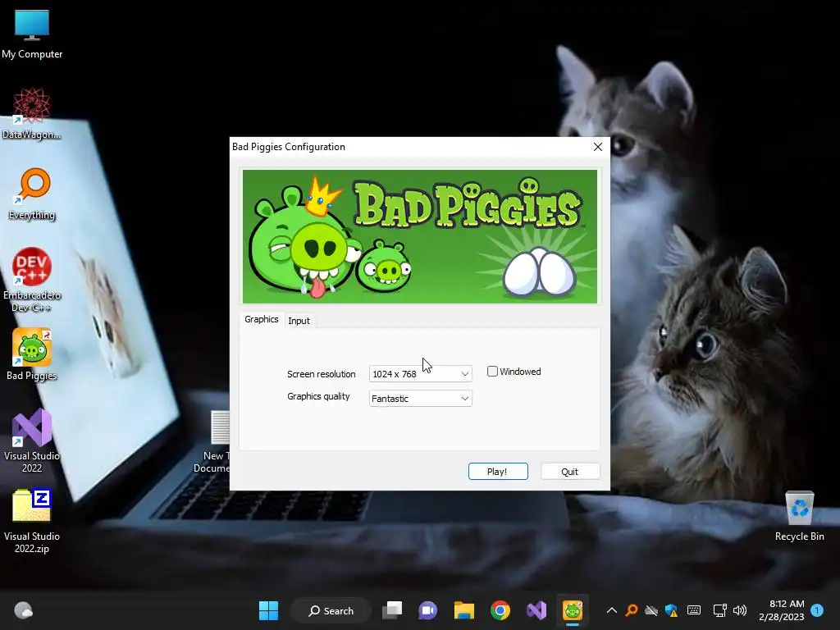Select the Visual Studio 2022 desktop shortcut
Screen dimensions: 840x630
(32, 441)
